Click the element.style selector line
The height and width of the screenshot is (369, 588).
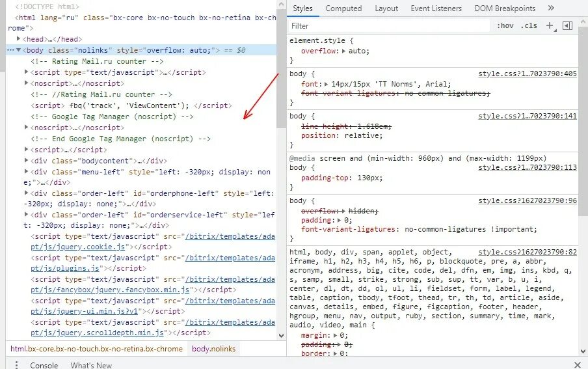point(321,40)
